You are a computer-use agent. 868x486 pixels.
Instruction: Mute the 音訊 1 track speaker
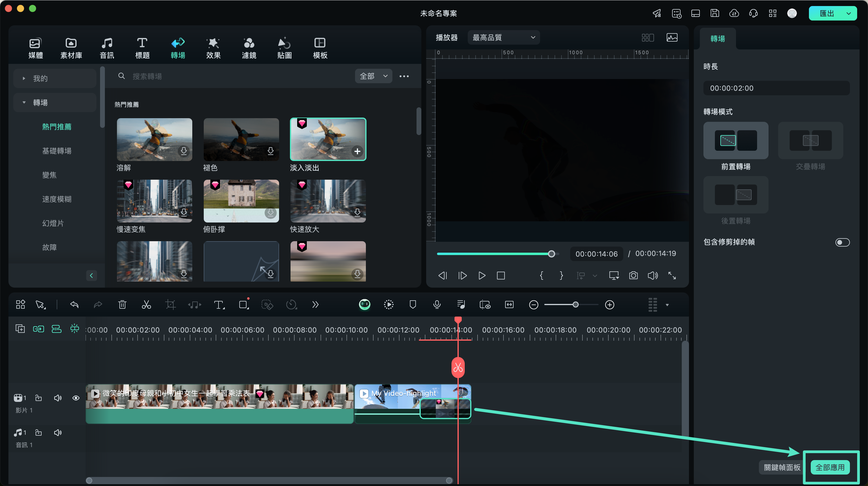coord(58,432)
